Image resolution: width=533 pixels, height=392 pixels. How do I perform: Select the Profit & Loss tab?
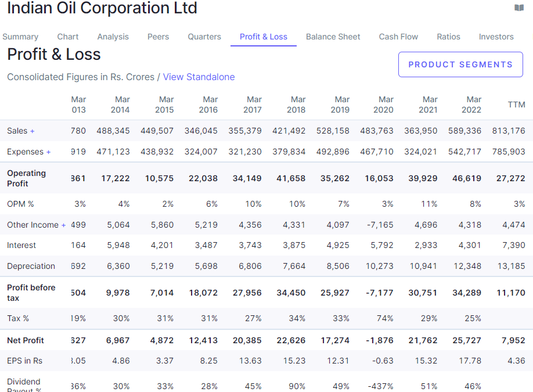[264, 37]
